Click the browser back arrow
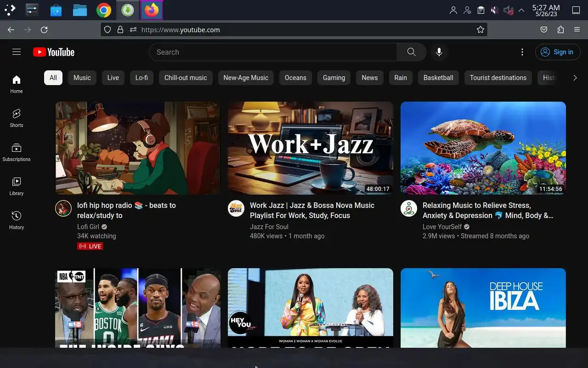Viewport: 588px width, 368px height. (x=11, y=29)
